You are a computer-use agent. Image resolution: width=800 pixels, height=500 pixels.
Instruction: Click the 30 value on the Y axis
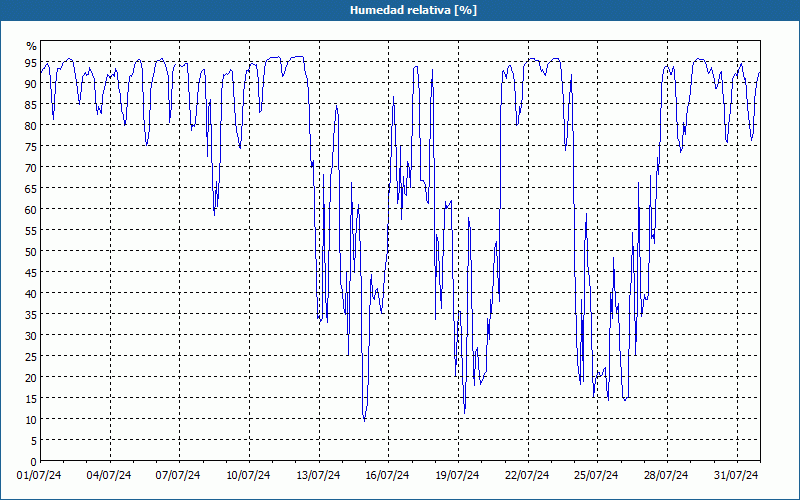click(31, 335)
